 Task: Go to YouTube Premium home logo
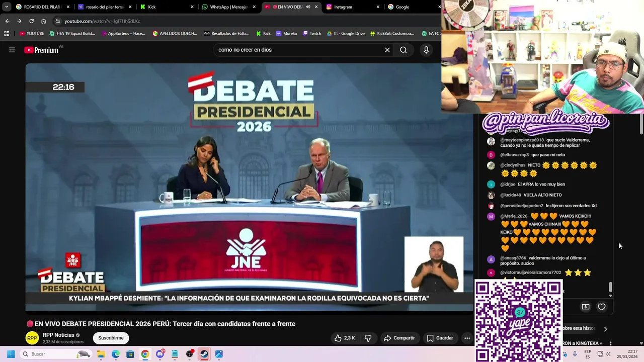pos(41,50)
